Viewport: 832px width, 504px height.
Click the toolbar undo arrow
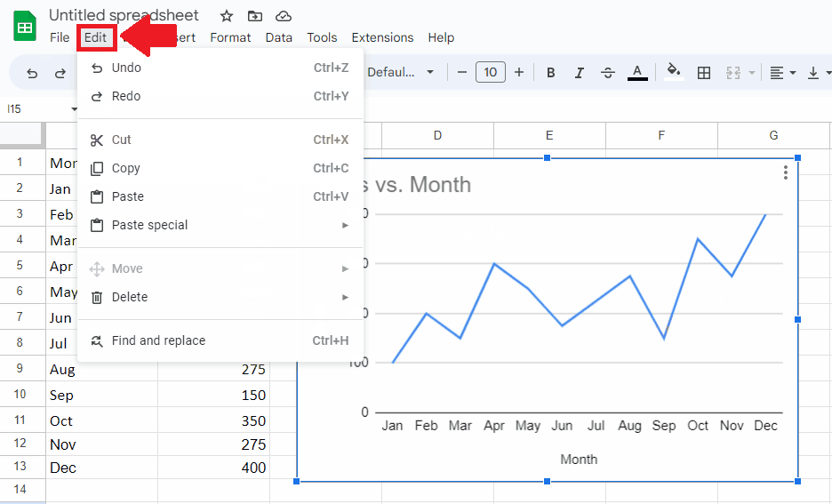click(32, 73)
